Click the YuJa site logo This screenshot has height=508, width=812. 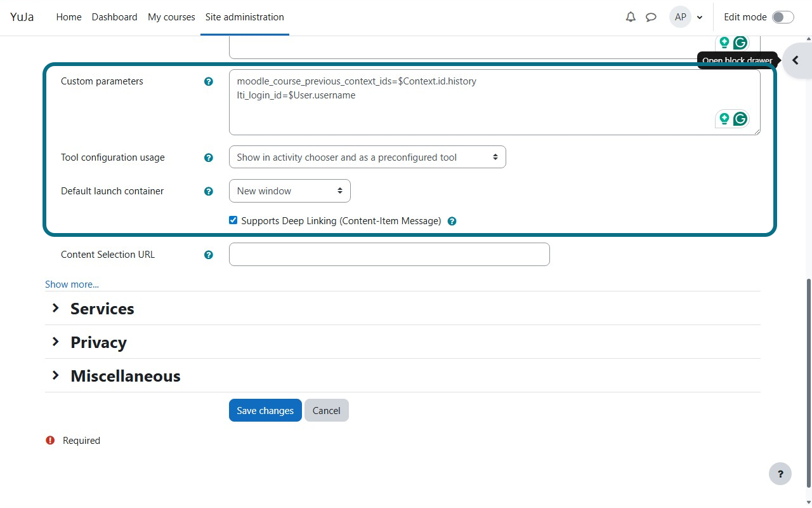pyautogui.click(x=22, y=17)
